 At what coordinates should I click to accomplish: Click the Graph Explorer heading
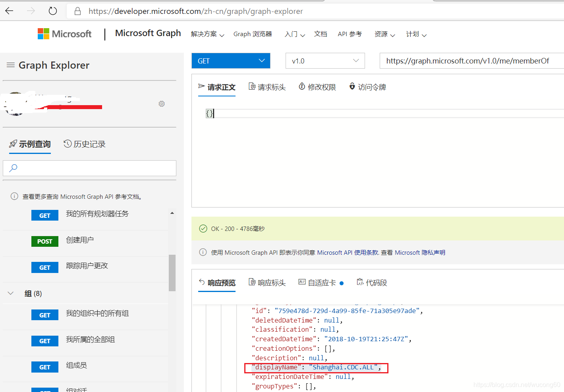click(54, 65)
